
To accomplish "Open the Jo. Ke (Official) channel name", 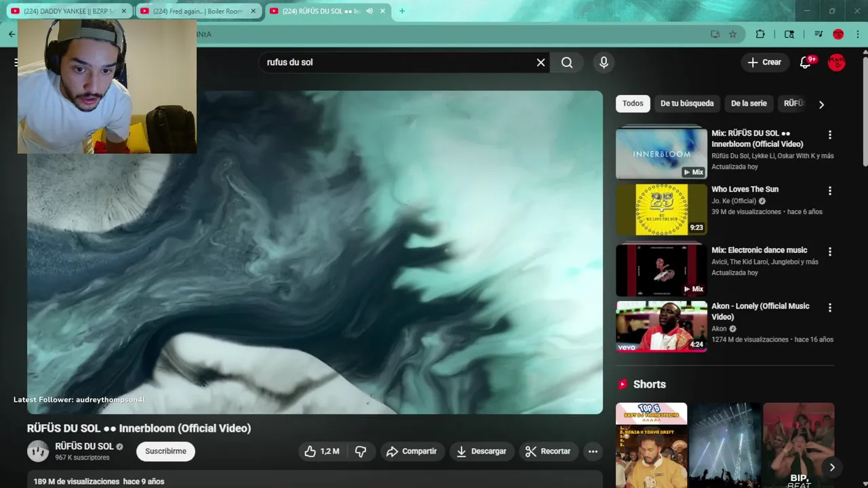I will click(x=734, y=201).
